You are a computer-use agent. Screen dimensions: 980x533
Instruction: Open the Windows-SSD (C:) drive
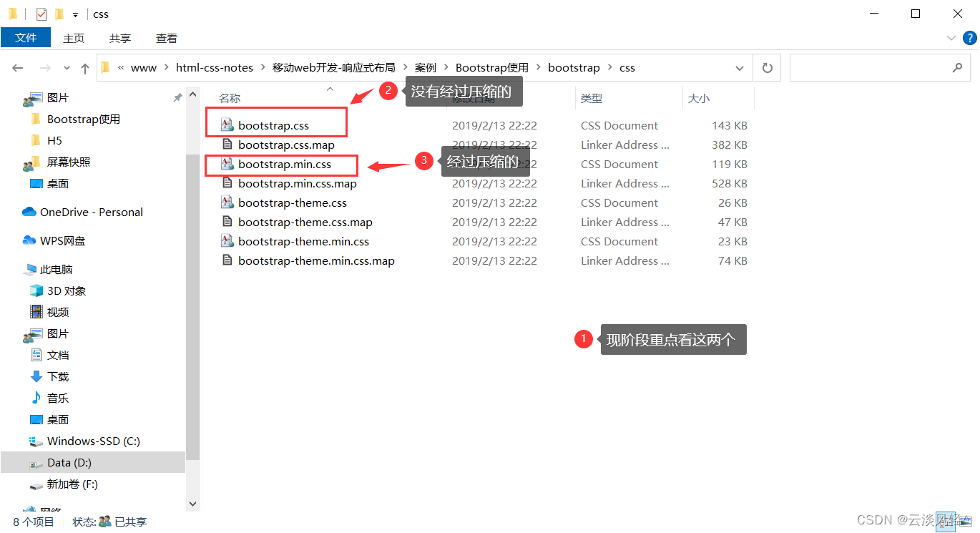[x=93, y=441]
